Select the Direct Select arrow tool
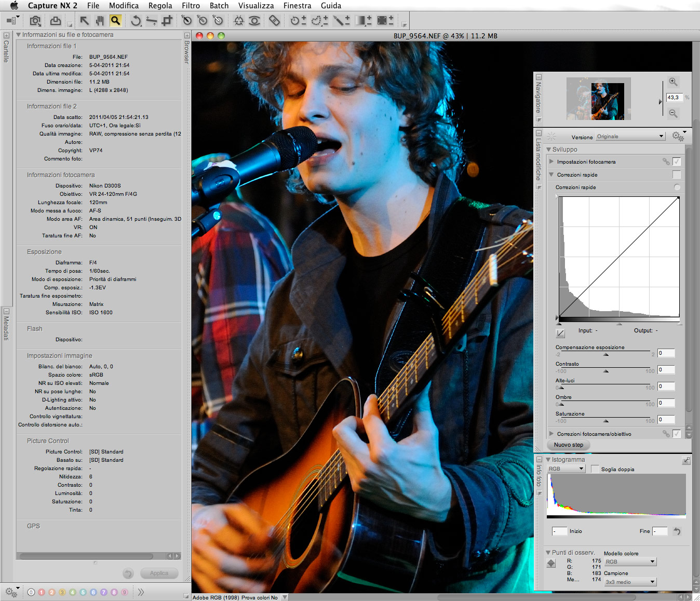This screenshot has width=700, height=601. point(84,20)
